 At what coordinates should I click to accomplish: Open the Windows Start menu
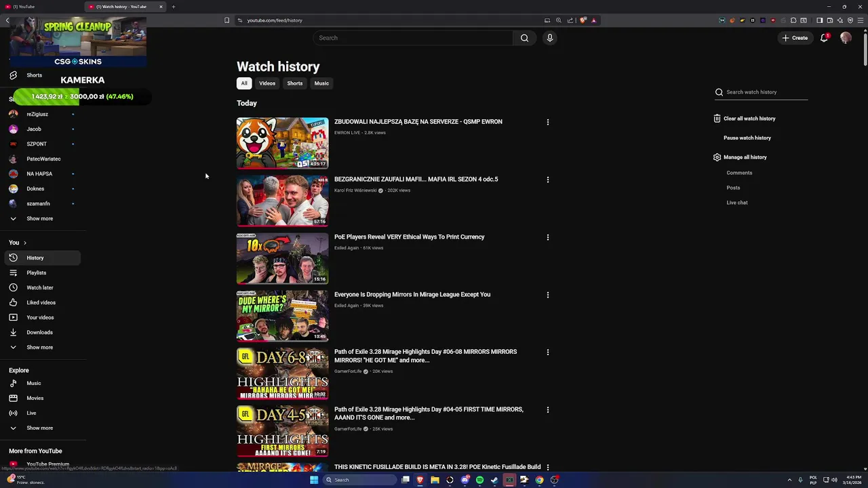(314, 480)
